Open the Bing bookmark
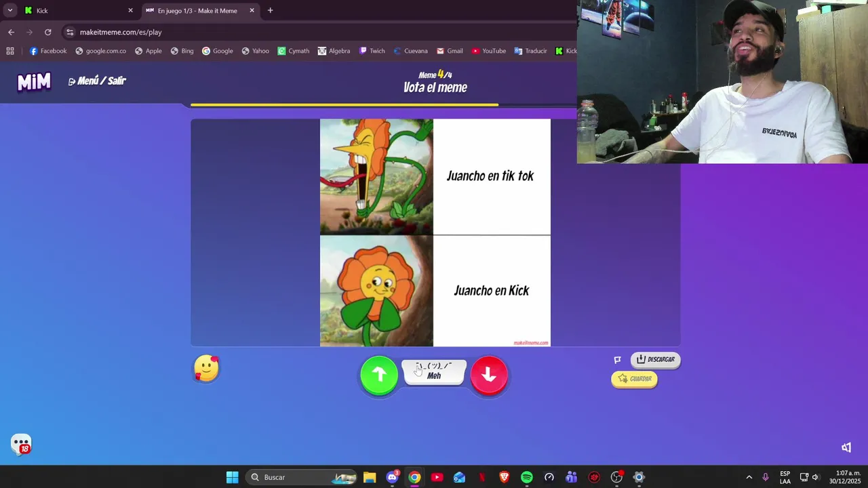868x488 pixels. (182, 51)
